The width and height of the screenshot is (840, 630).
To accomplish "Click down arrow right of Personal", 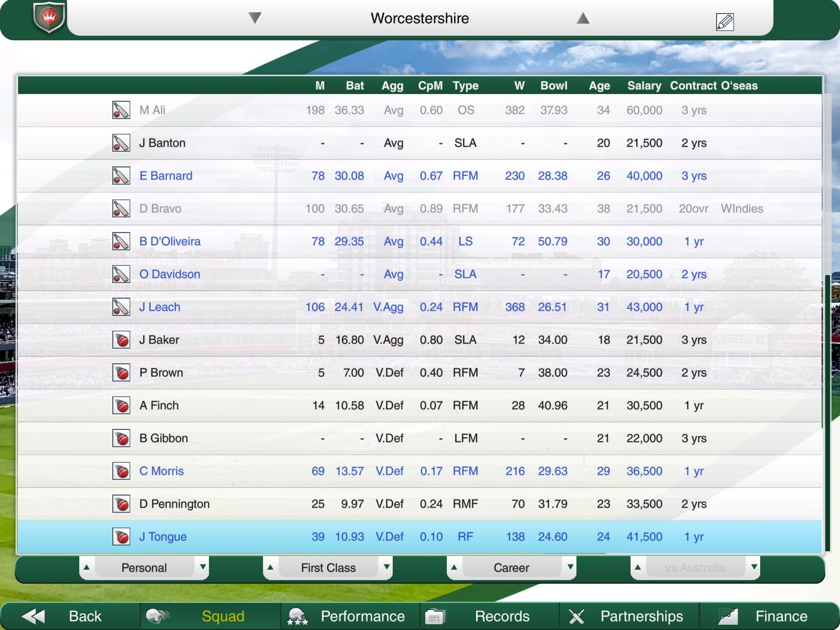I will point(203,567).
